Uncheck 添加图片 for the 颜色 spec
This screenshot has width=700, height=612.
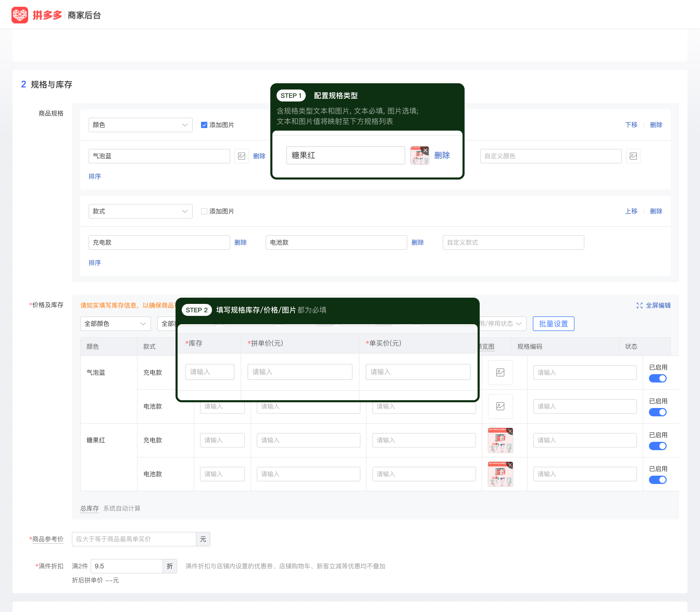(204, 125)
